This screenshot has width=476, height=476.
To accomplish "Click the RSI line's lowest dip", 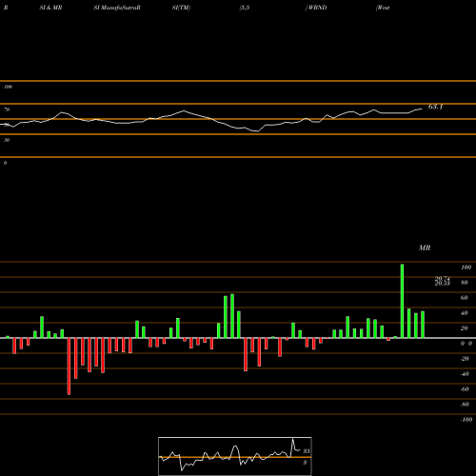I will click(257, 131).
